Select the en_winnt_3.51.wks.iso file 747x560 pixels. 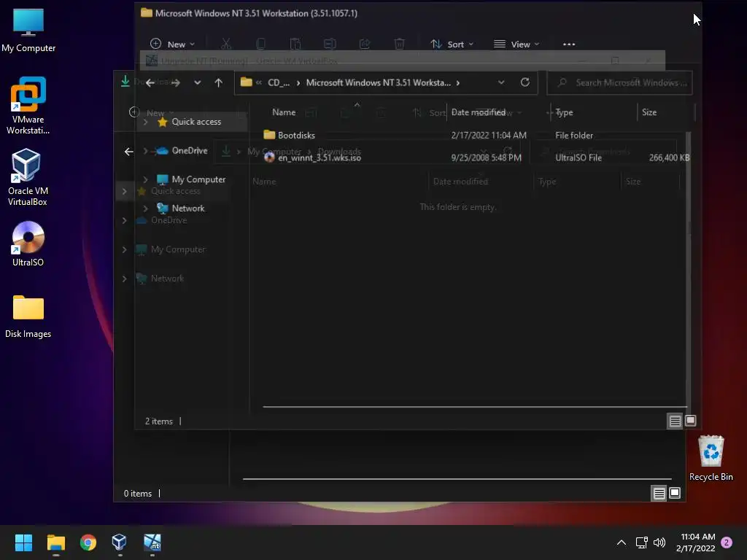[x=320, y=157]
